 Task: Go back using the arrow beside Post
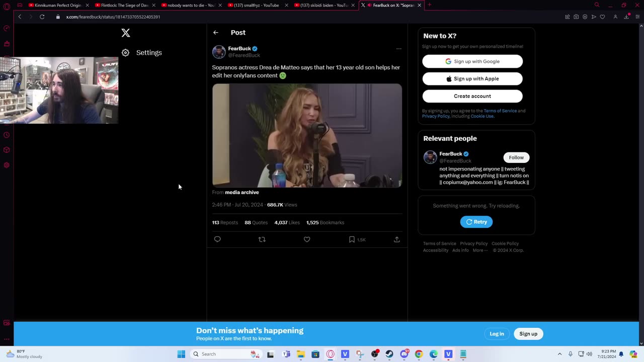(216, 33)
